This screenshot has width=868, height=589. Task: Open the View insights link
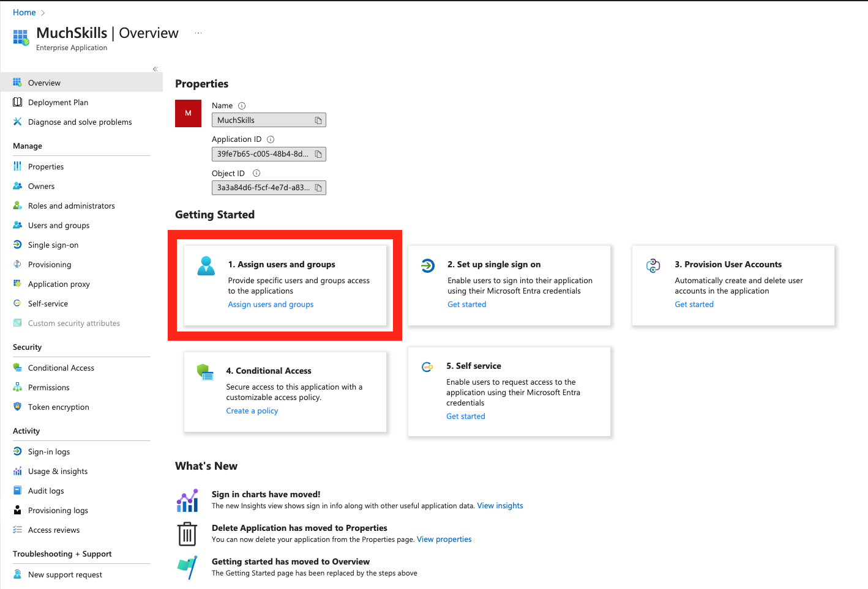click(x=500, y=506)
